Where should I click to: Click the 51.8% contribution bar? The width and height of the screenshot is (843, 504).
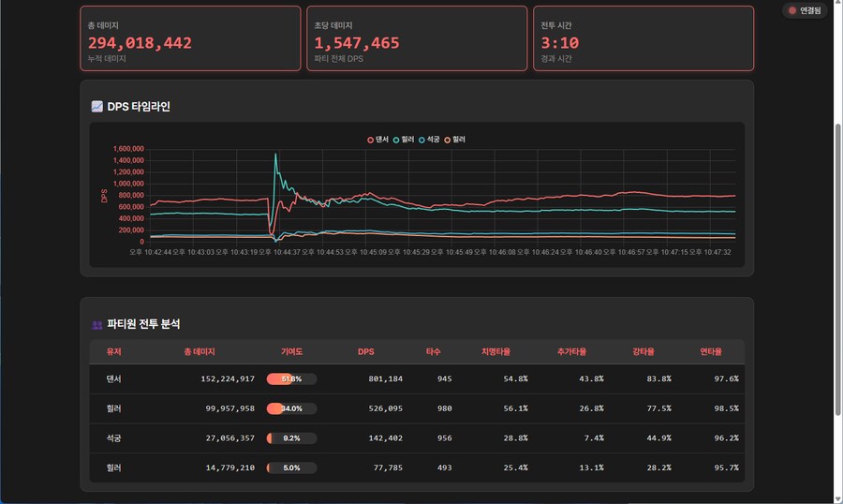click(x=291, y=379)
